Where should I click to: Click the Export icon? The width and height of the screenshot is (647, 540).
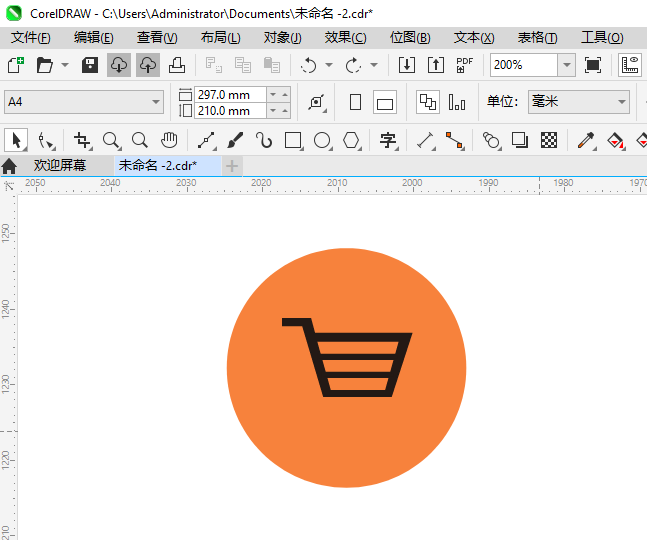[x=436, y=65]
